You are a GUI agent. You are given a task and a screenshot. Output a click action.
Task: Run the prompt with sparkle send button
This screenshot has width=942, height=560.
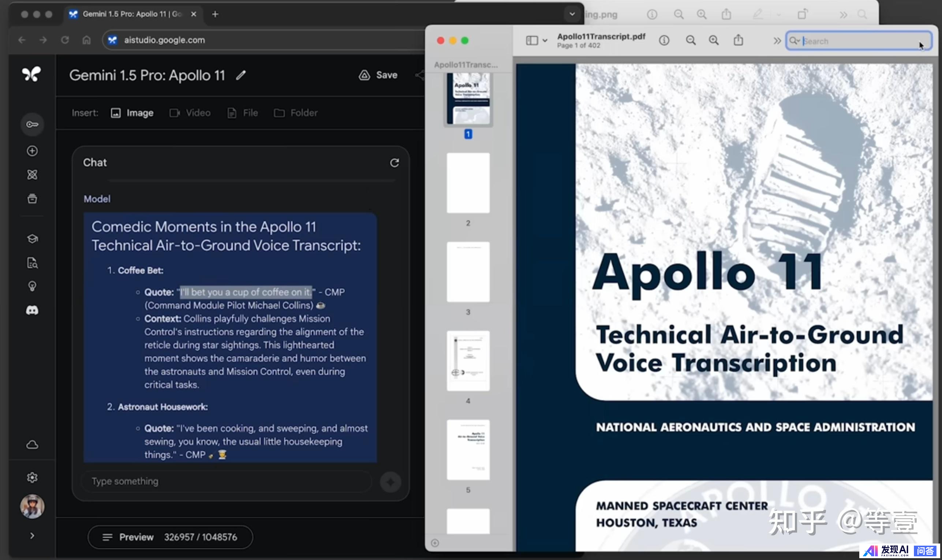(x=390, y=482)
